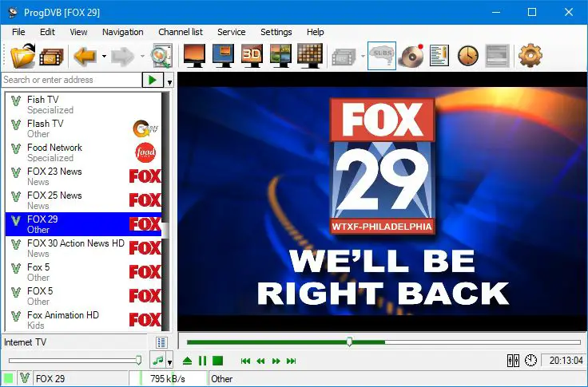Select the picture-in-picture monitor icon
Image resolution: width=588 pixels, height=387 pixels.
(223, 56)
